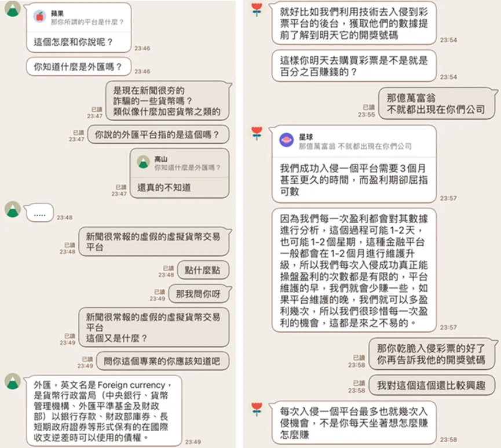The image size is (501, 448).
Task: Click the tulip avatar beside the 星球 quoted reply
Action: 257,133
